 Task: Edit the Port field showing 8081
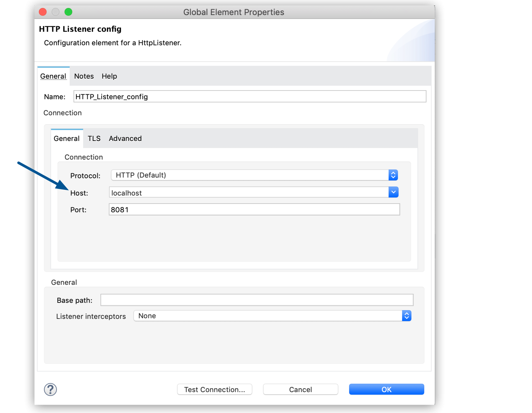click(254, 209)
